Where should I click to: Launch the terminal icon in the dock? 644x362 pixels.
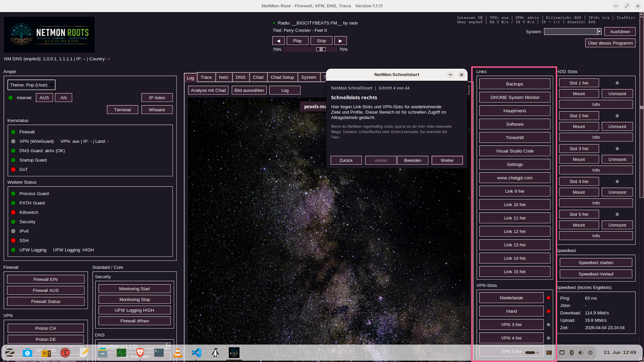[x=159, y=353]
